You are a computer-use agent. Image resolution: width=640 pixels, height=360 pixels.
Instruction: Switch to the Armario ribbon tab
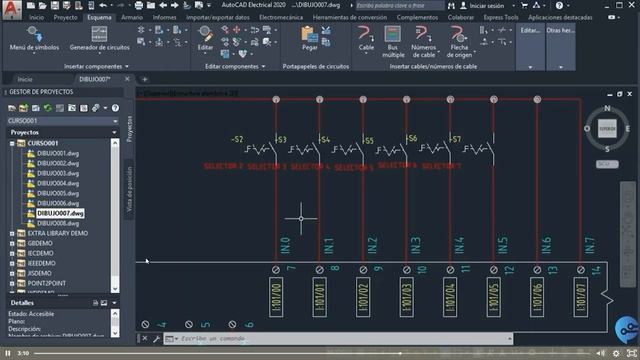pyautogui.click(x=132, y=18)
